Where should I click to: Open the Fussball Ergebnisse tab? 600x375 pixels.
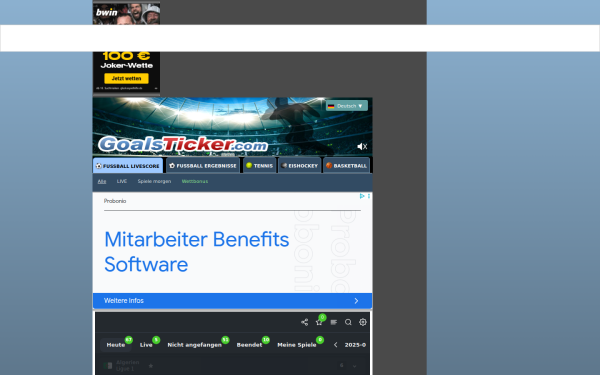pyautogui.click(x=203, y=166)
